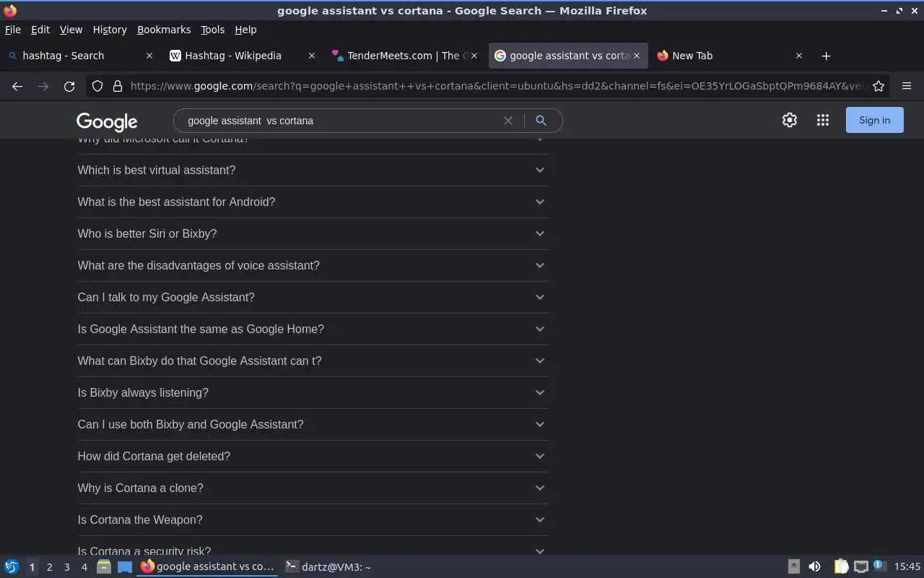This screenshot has height=578, width=924.
Task: Open the File menu
Action: (x=13, y=30)
